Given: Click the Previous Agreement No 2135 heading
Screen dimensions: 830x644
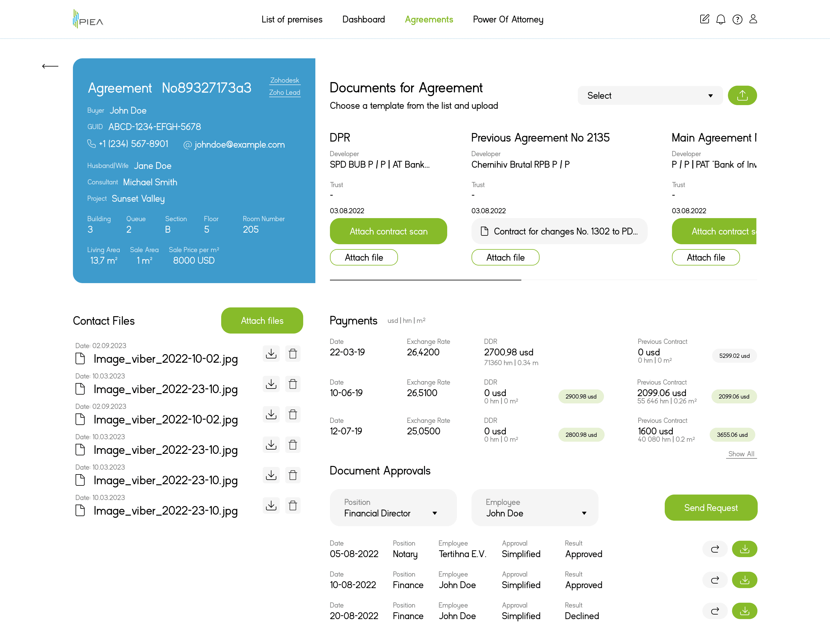Looking at the screenshot, I should 540,138.
